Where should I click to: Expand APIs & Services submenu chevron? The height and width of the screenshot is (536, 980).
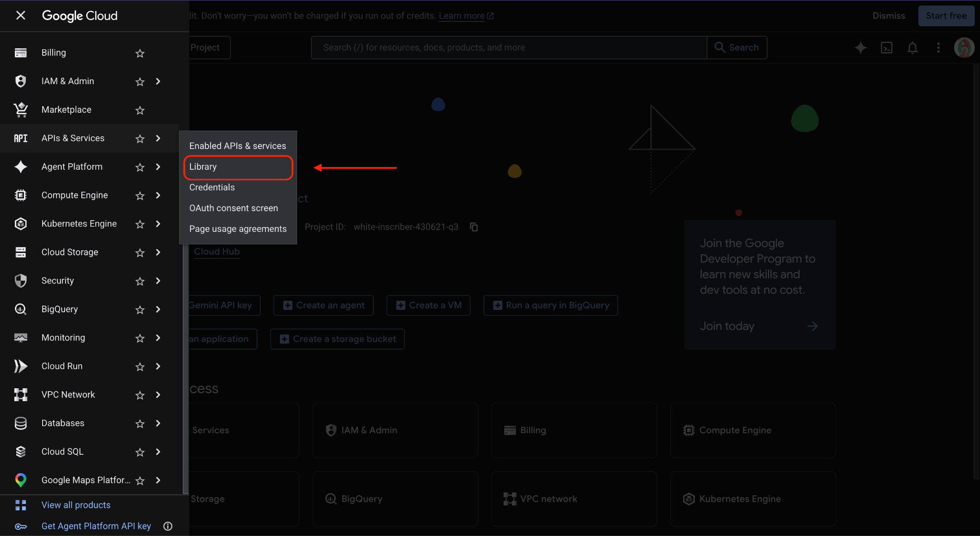point(158,138)
